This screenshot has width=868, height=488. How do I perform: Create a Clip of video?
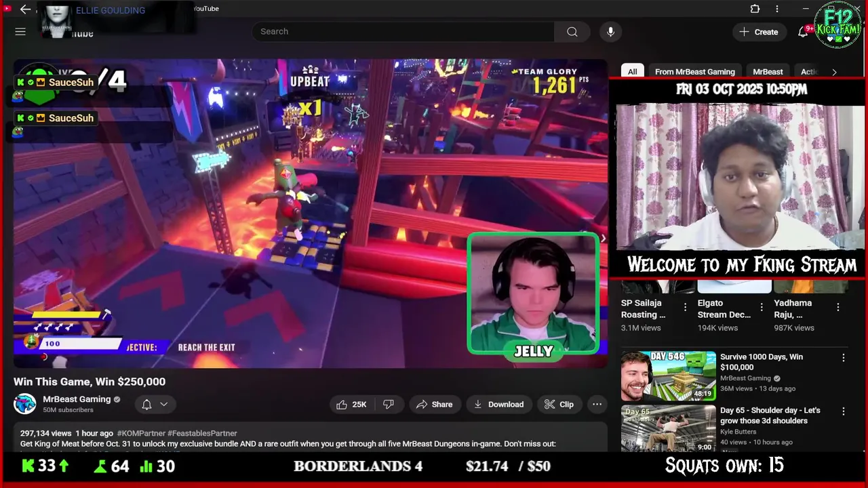click(559, 404)
